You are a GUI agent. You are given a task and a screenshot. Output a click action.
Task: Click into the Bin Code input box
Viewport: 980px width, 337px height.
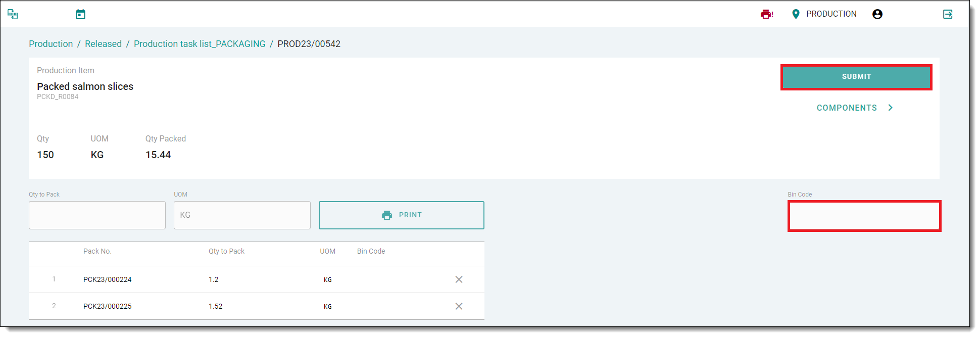coord(864,216)
